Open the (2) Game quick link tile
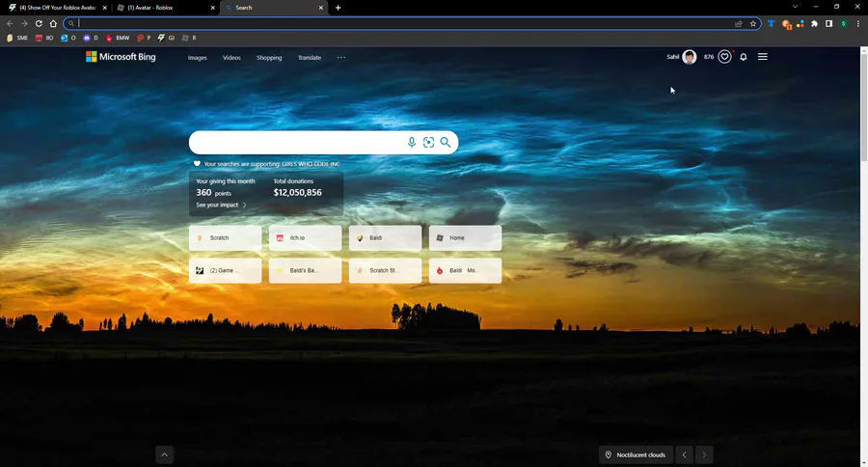 point(226,270)
